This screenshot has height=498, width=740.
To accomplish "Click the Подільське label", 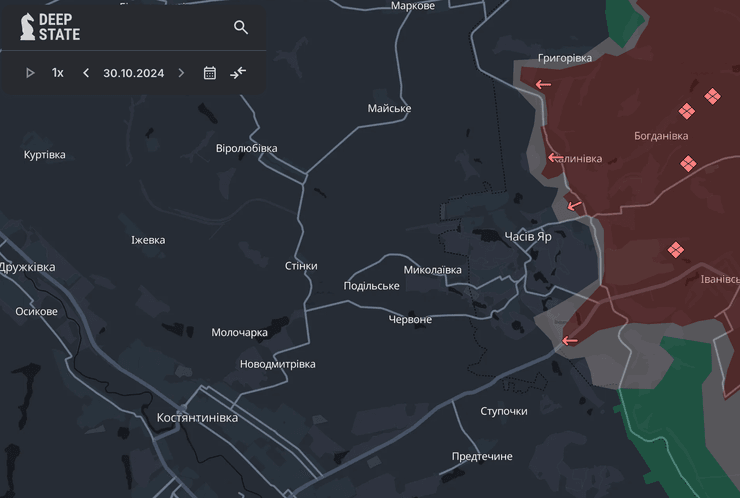I will [x=371, y=286].
